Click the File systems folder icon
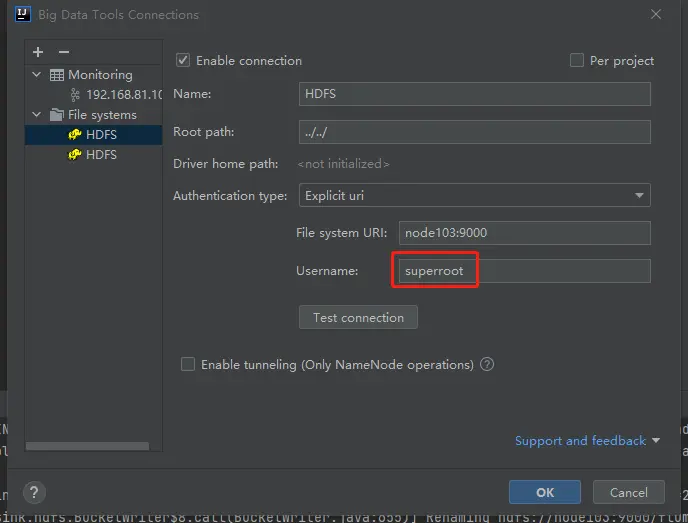Screen dimensions: 688x523 click(57, 115)
